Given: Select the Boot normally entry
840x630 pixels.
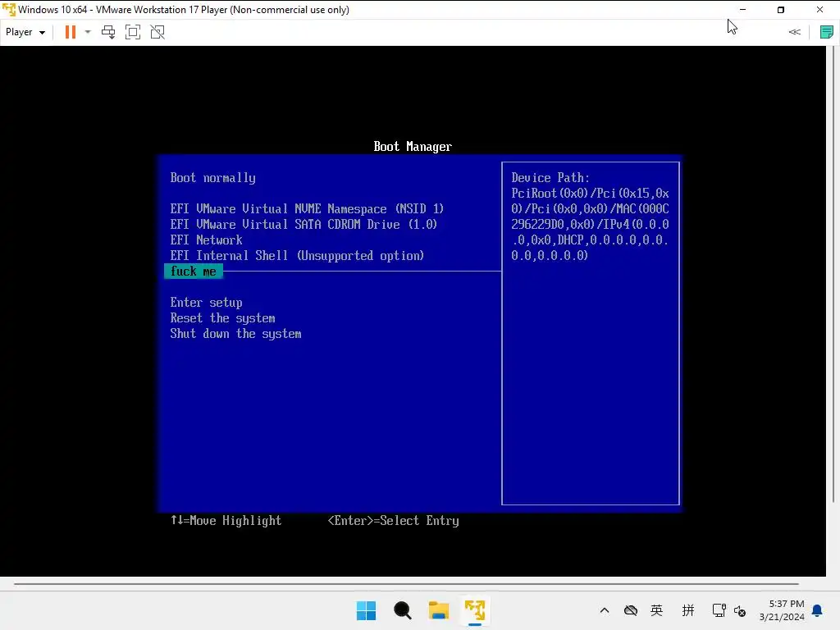Looking at the screenshot, I should [x=212, y=178].
